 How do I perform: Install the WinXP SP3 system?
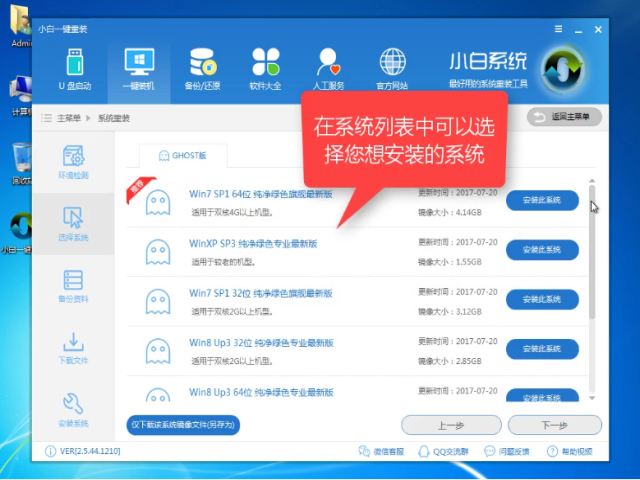[542, 250]
